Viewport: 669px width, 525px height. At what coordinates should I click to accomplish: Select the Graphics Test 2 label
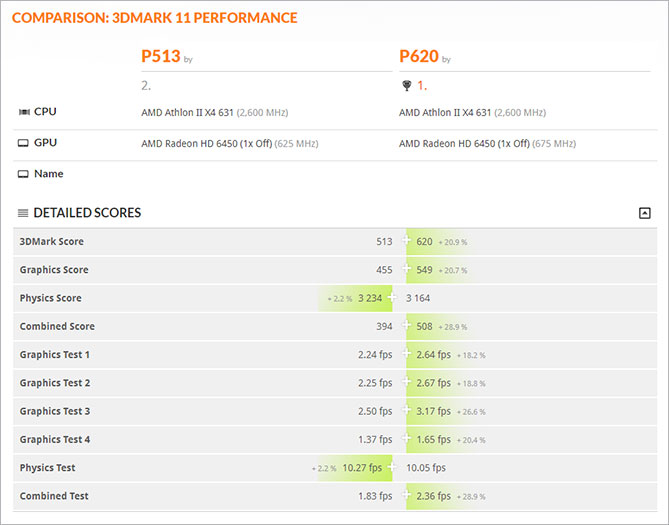tap(55, 383)
